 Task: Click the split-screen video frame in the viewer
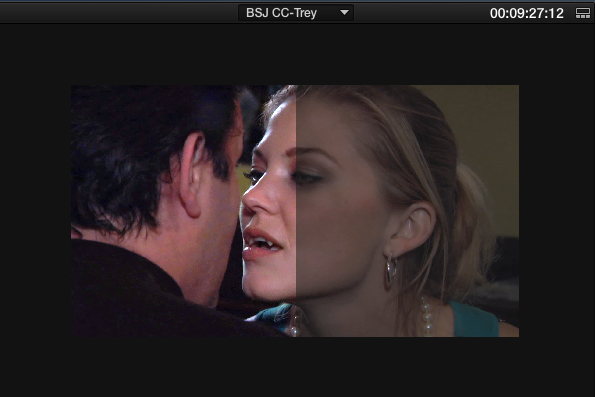coord(295,211)
